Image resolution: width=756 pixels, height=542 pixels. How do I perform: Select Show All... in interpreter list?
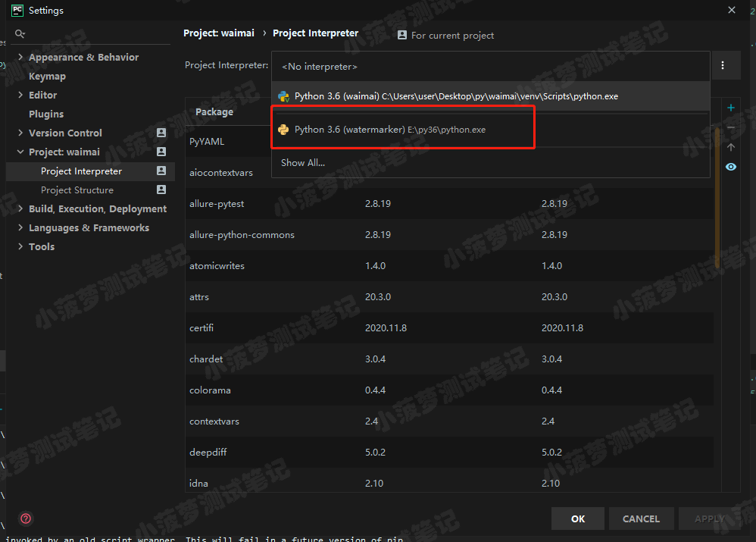(x=490, y=163)
